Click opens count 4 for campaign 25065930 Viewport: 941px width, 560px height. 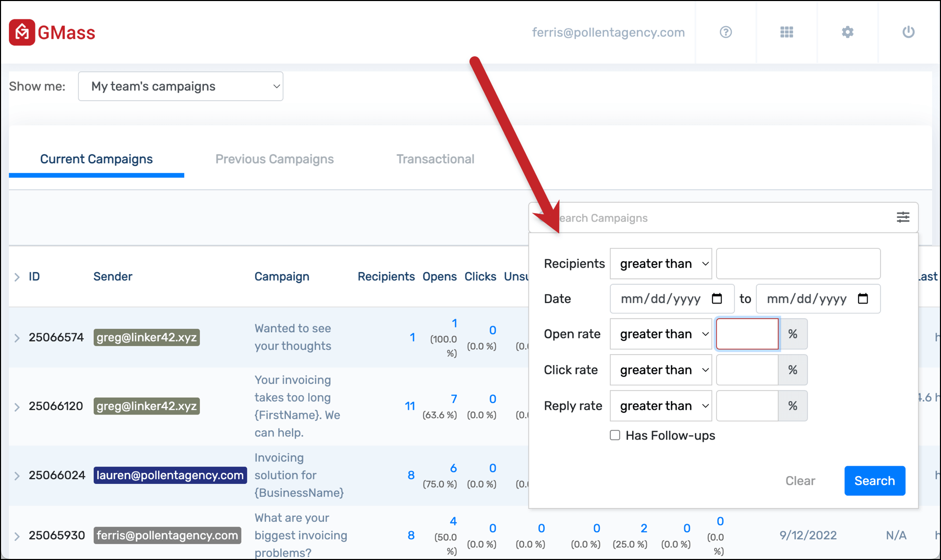coord(453,521)
